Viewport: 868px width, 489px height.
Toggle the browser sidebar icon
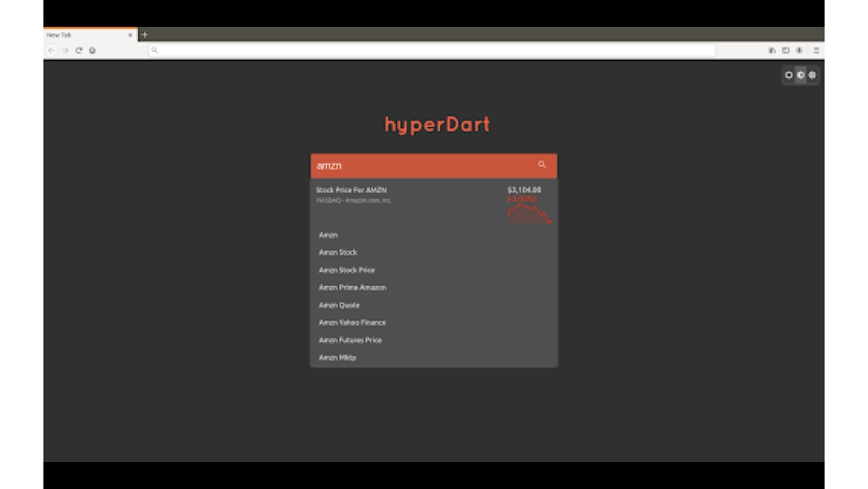[x=786, y=50]
